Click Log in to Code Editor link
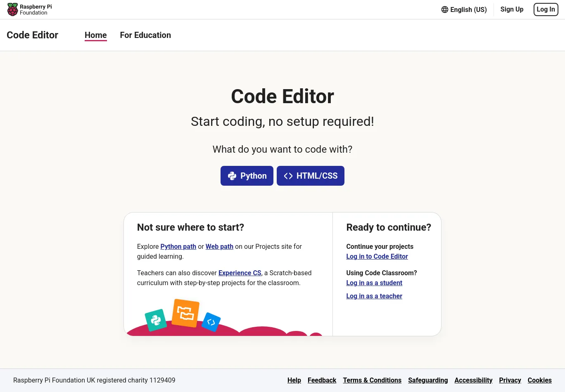This screenshot has height=392, width=565. pos(377,256)
